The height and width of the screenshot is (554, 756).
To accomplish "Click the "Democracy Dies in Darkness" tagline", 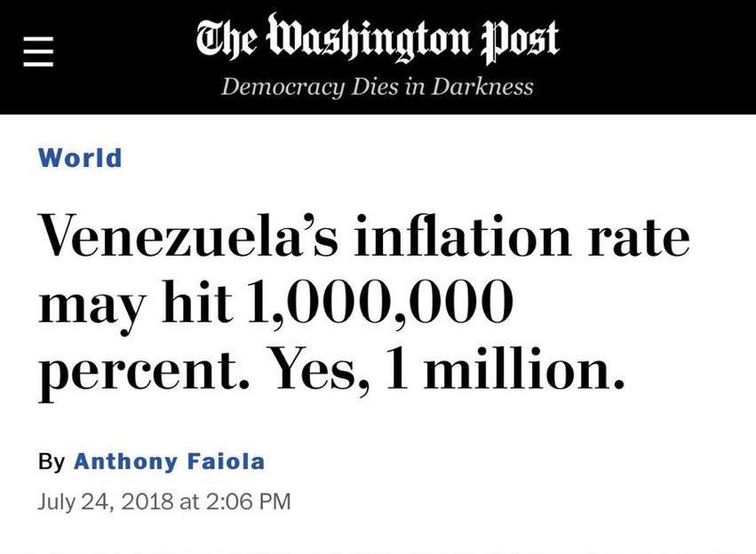I will pos(378,86).
